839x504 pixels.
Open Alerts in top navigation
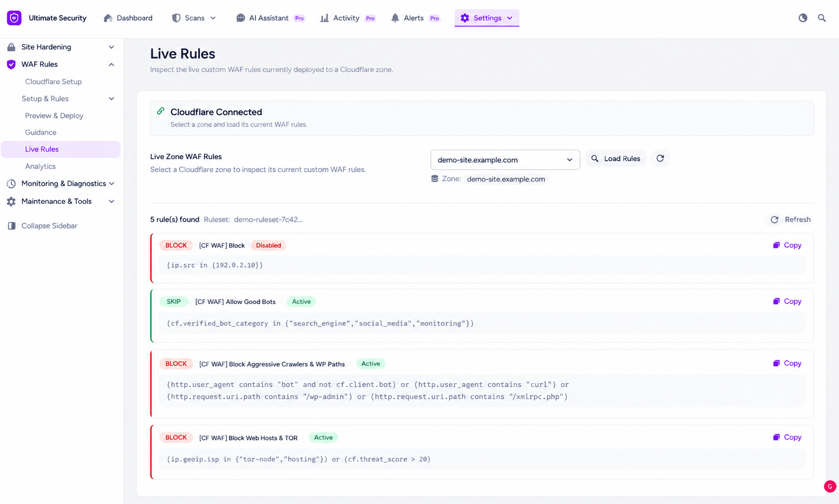pos(415,18)
